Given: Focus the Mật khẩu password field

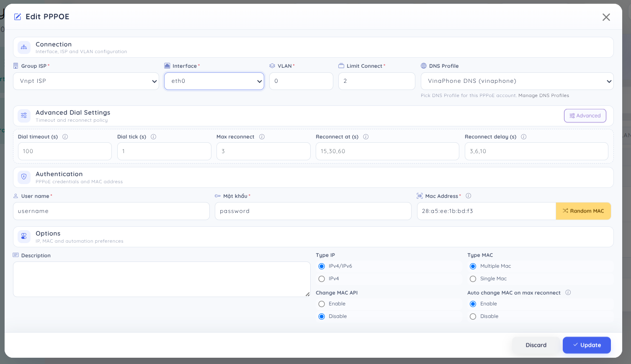Looking at the screenshot, I should coord(313,211).
